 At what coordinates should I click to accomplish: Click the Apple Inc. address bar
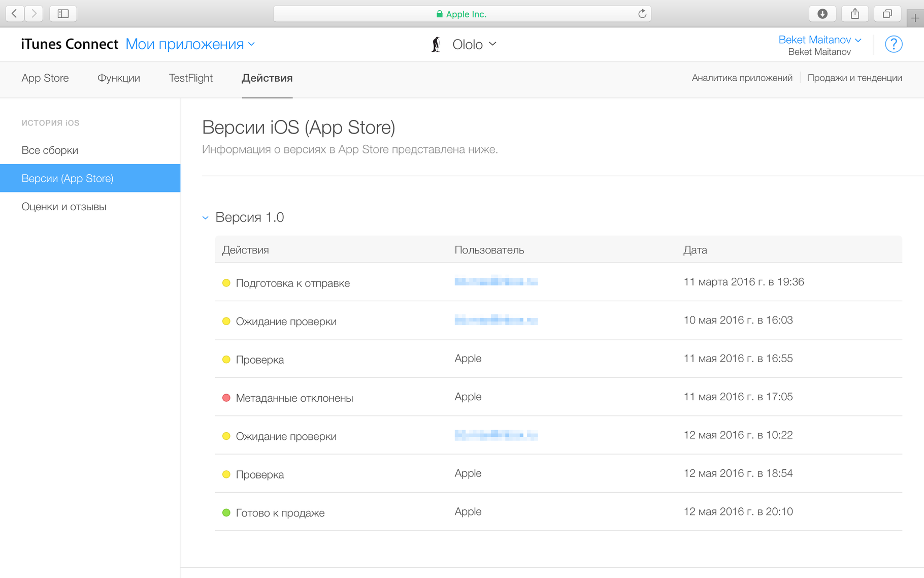click(x=462, y=14)
